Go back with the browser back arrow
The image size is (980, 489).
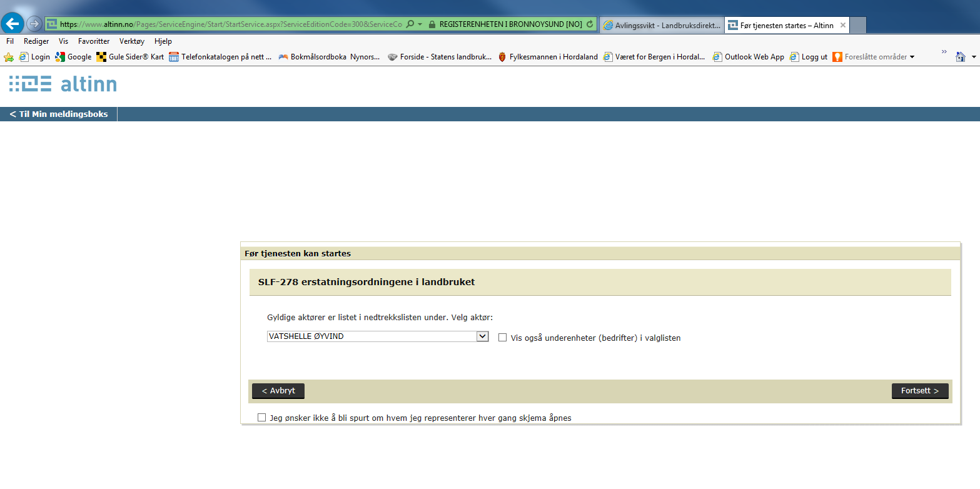[x=13, y=24]
